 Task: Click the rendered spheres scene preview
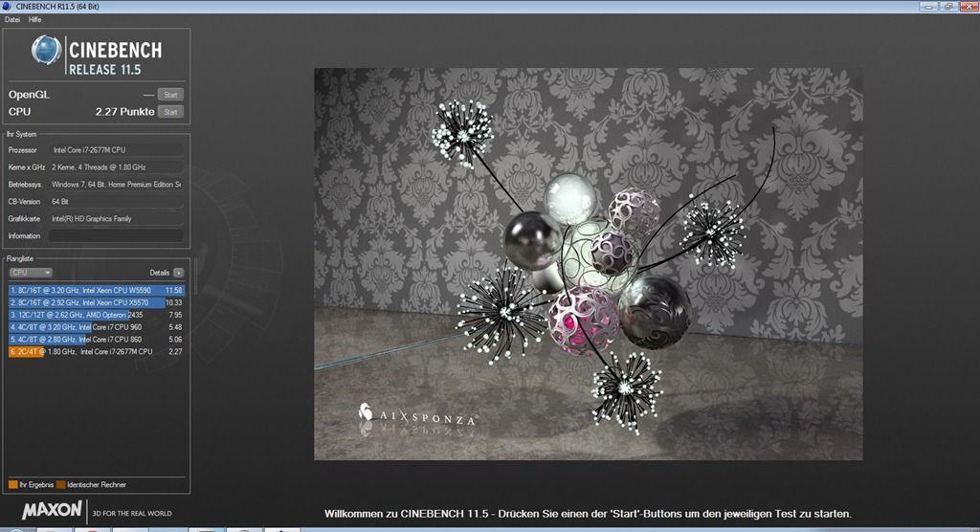coord(589,264)
